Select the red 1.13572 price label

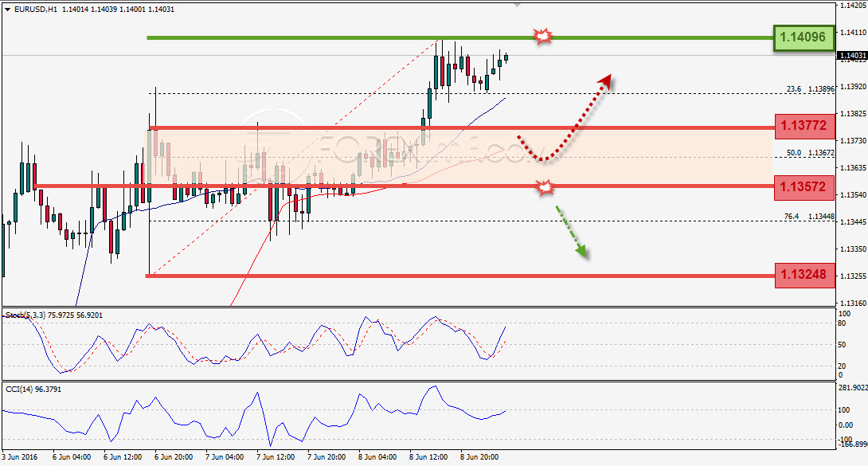[x=804, y=186]
